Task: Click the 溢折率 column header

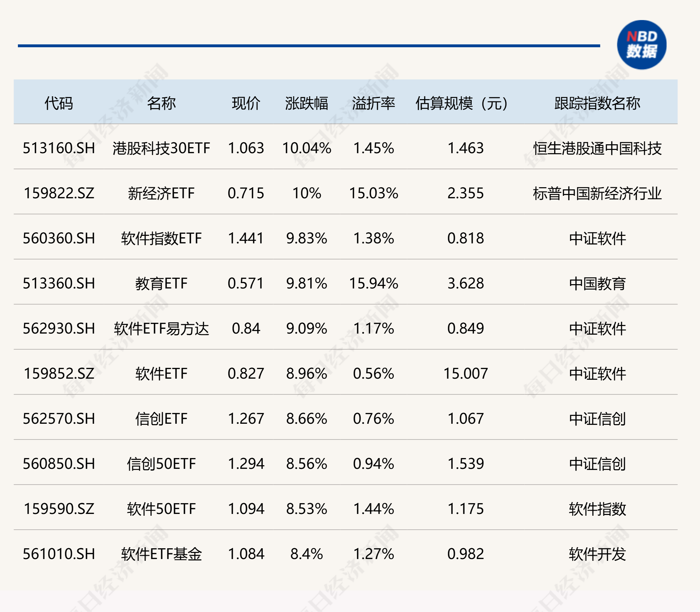Action: coord(373,103)
